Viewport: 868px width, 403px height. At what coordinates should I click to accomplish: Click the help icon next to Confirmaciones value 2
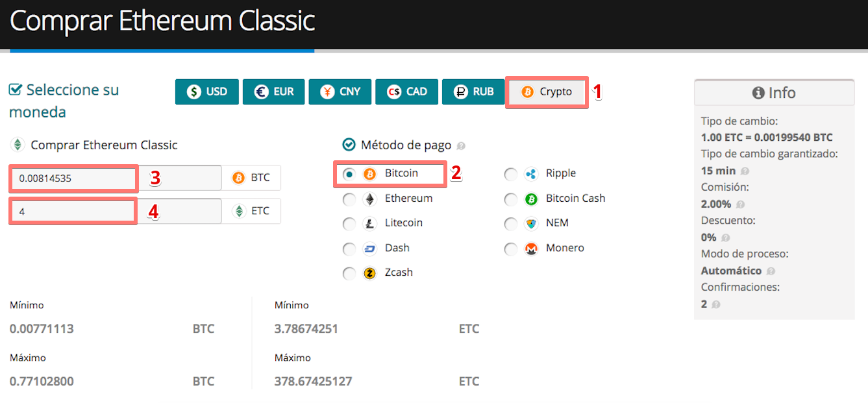[x=715, y=304]
